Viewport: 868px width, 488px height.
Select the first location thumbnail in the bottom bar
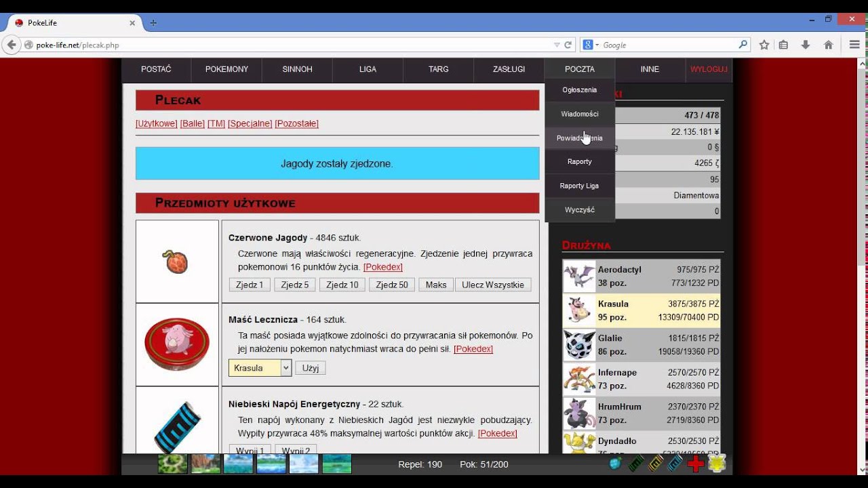(172, 464)
